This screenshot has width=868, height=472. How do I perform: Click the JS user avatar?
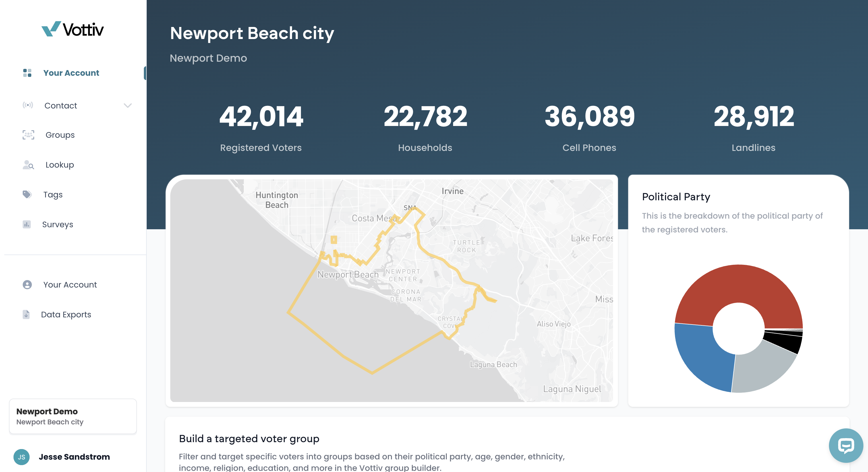point(22,457)
